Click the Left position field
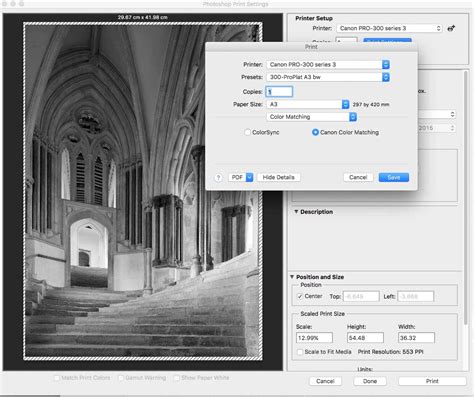Image resolution: width=474 pixels, height=397 pixels. pos(415,296)
